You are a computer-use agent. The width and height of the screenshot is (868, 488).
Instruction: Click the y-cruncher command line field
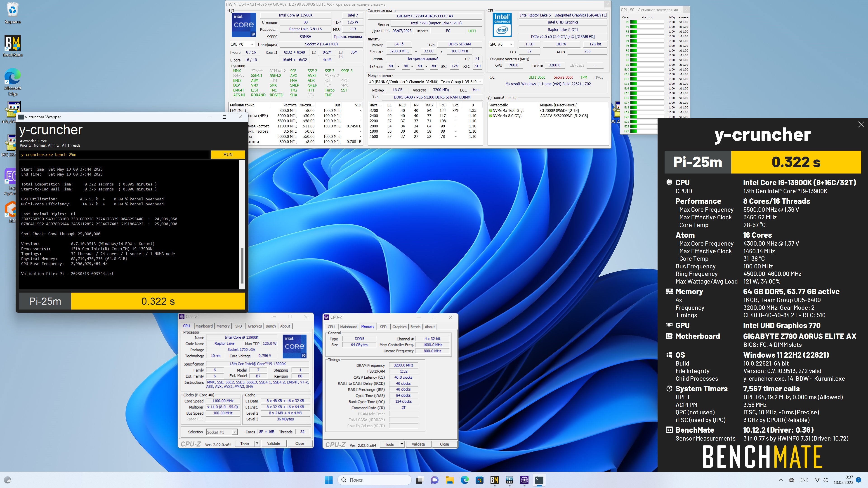(115, 155)
